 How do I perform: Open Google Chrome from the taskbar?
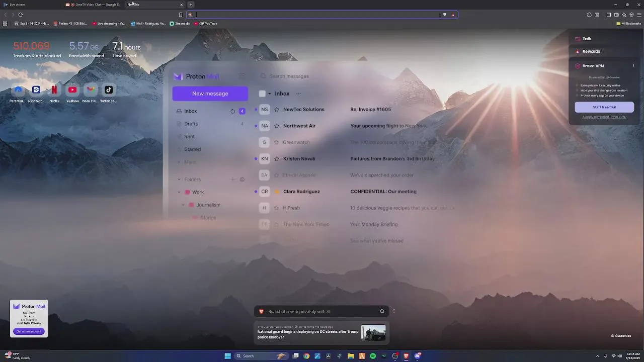coord(306,356)
